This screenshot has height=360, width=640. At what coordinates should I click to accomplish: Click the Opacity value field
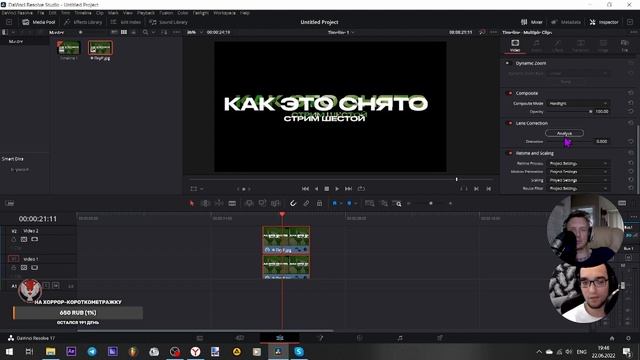point(602,111)
